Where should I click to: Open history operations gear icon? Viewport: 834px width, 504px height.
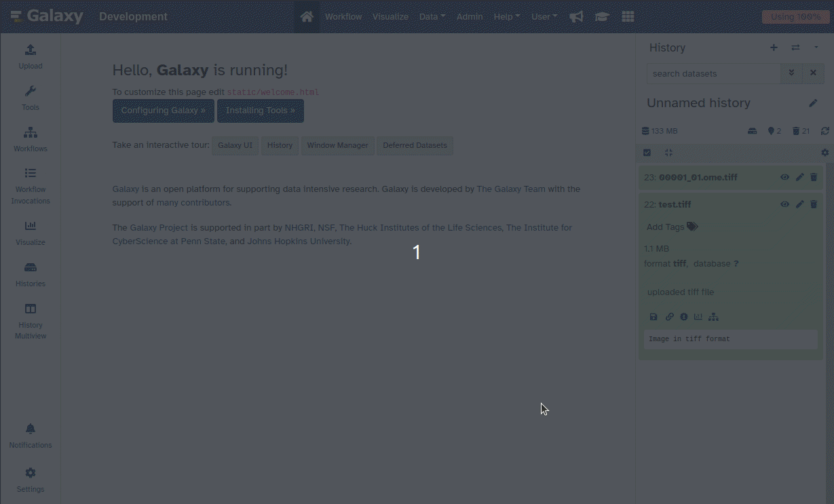click(824, 153)
